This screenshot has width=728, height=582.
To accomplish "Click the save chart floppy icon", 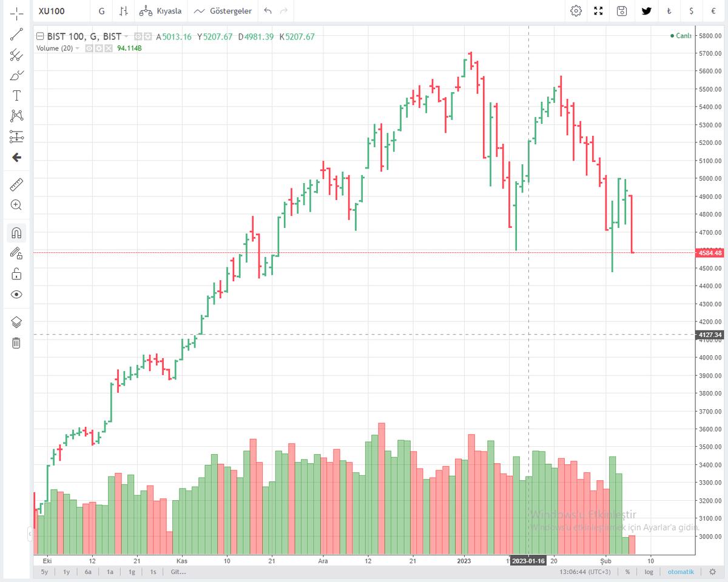I will tap(622, 11).
